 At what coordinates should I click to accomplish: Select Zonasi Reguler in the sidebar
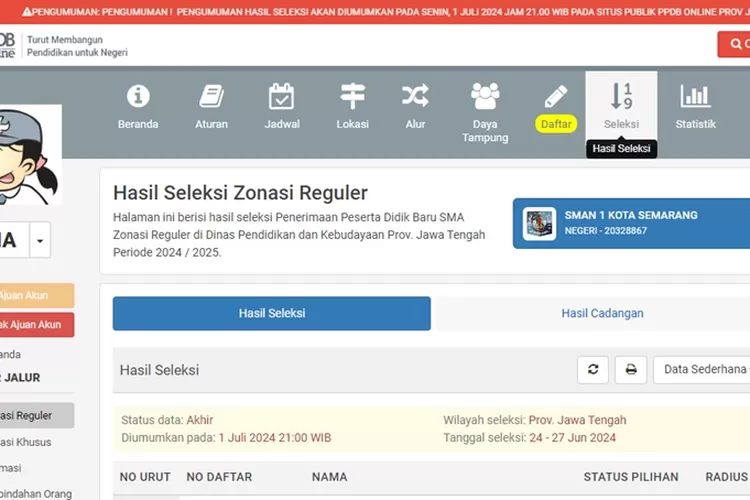36,415
